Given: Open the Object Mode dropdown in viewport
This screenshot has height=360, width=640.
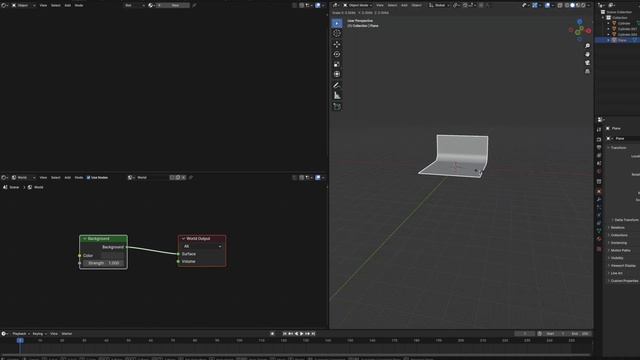Looking at the screenshot, I should 358,5.
